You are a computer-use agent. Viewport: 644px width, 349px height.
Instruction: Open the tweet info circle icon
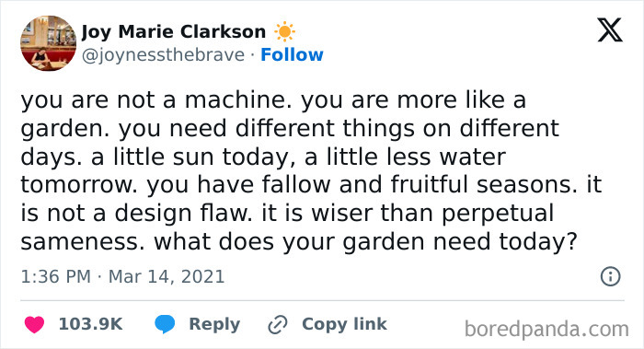[610, 276]
